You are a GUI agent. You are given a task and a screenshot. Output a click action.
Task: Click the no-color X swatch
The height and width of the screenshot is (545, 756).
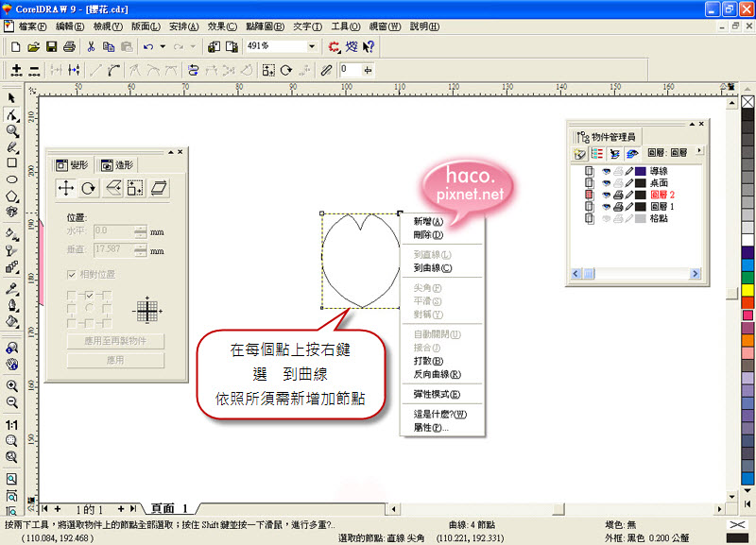pyautogui.click(x=747, y=102)
